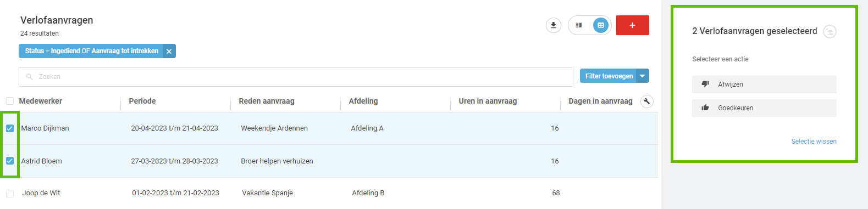Click the thumbs-down Afwijzen icon
Viewport: 868px width, 209px height.
pos(705,84)
